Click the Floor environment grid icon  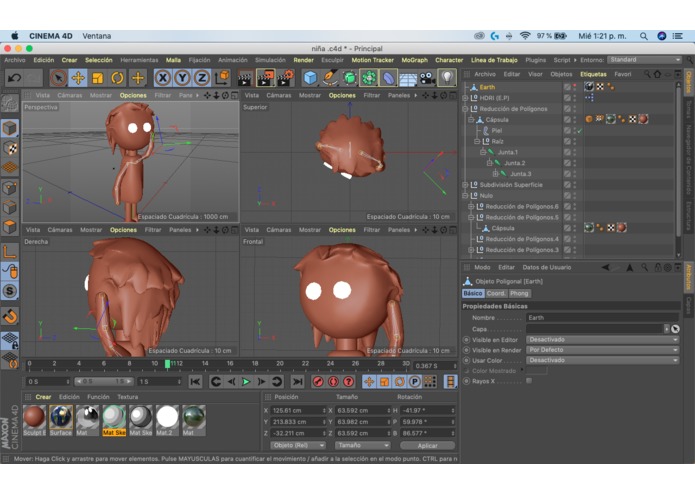[408, 78]
